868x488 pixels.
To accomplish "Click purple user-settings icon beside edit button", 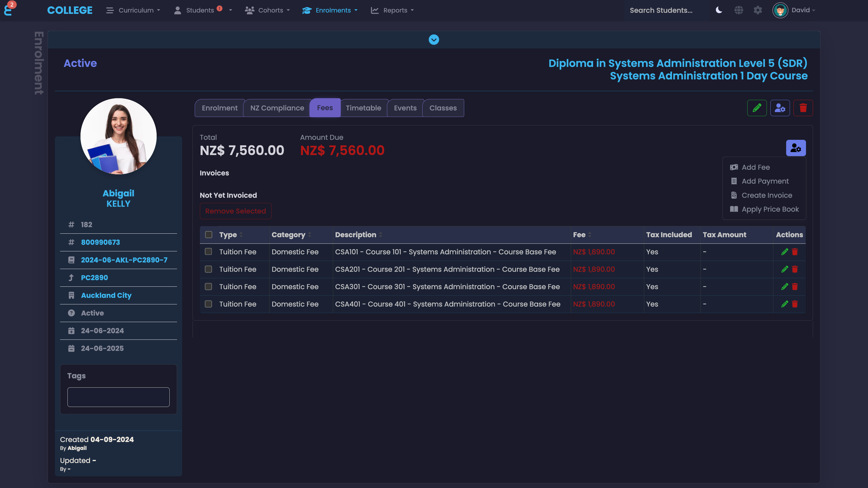I will [x=780, y=108].
